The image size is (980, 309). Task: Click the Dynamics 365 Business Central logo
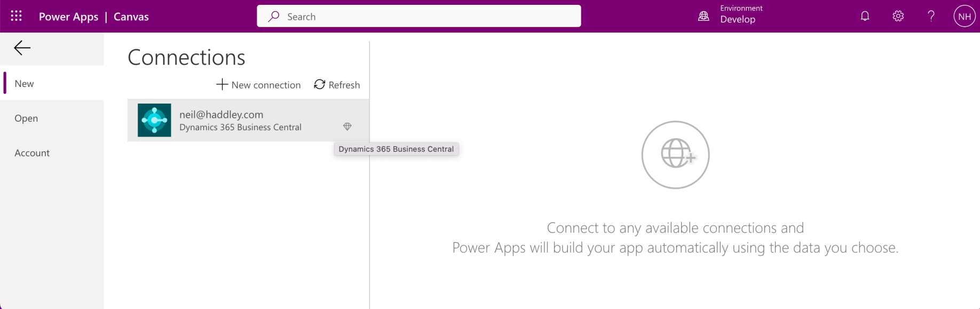(x=154, y=120)
